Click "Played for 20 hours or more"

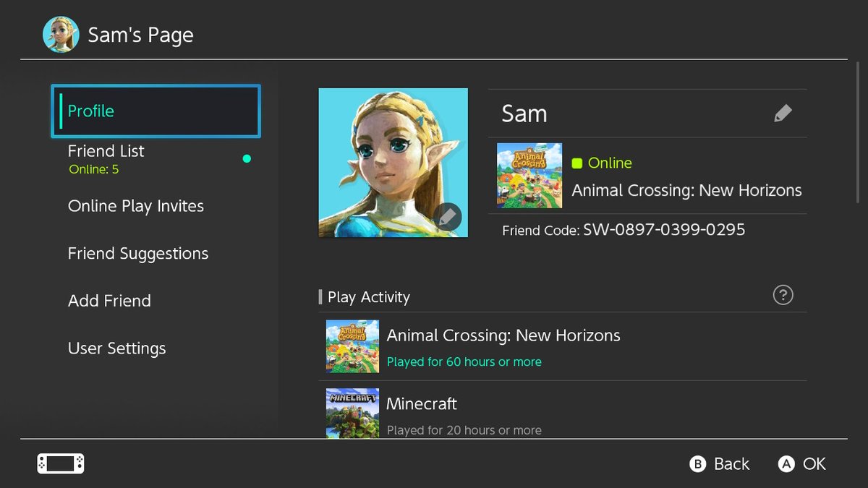tap(464, 430)
